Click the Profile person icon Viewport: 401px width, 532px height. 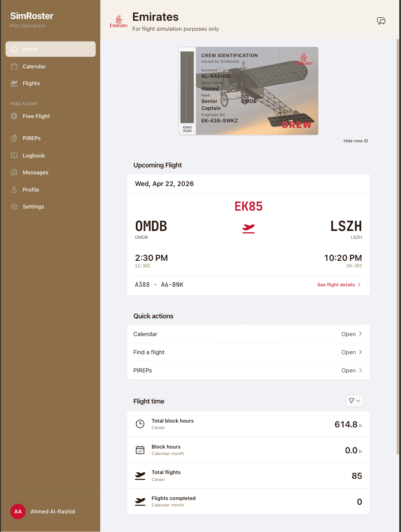[x=14, y=189]
